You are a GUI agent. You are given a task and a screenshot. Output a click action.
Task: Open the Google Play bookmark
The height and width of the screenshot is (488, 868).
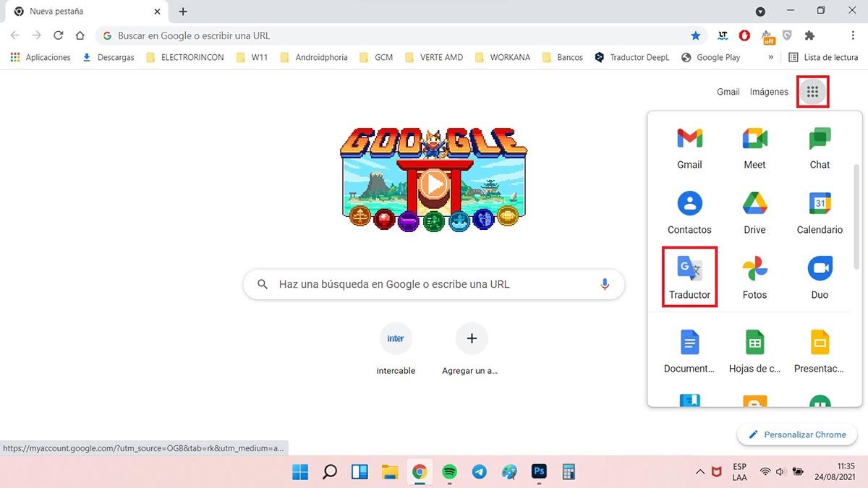(x=711, y=57)
